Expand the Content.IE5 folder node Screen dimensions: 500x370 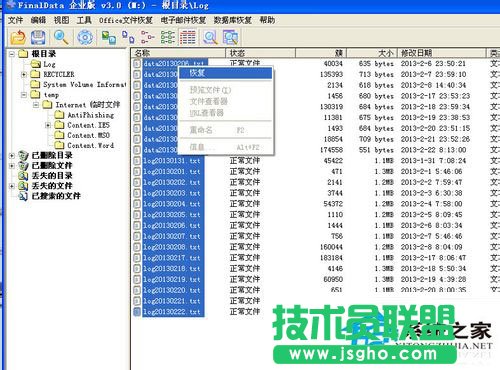(48, 125)
